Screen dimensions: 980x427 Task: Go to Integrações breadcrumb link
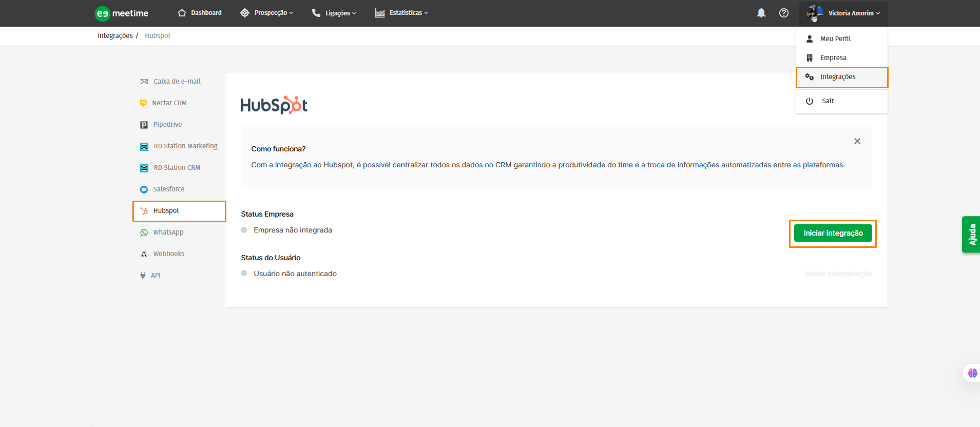pos(115,35)
